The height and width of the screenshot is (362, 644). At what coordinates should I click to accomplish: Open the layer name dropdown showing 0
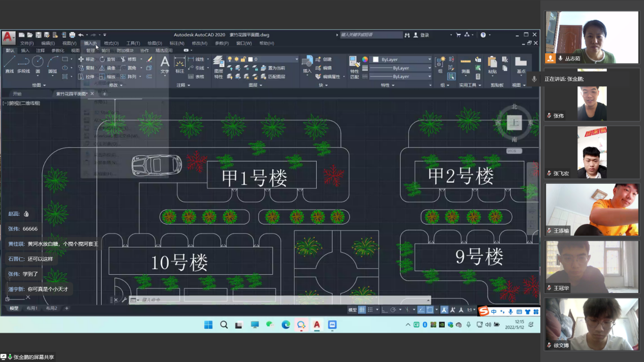click(274, 59)
